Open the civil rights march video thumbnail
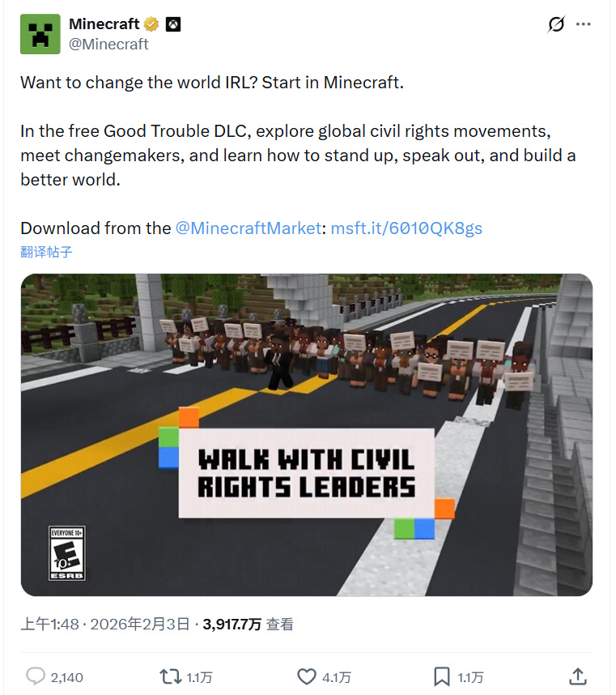 (x=307, y=435)
